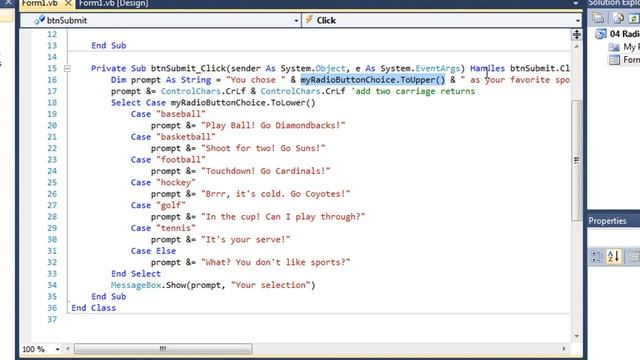
Task: Click Show All Files icon in Solution Explorer
Action: 618,18
